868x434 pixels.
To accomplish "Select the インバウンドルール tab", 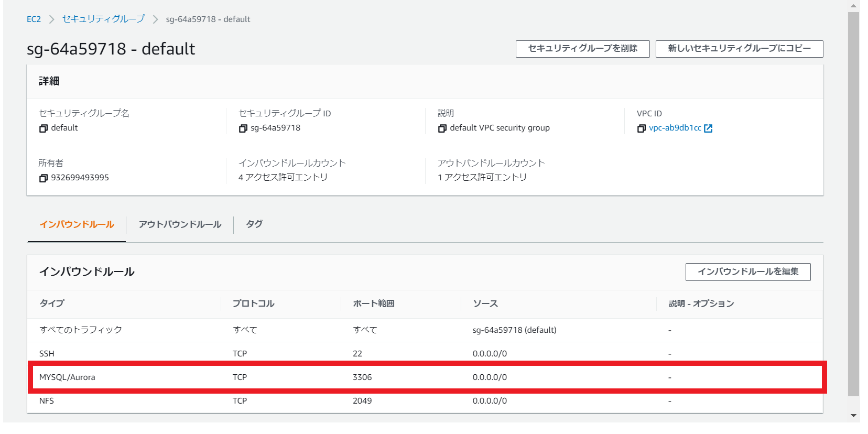I will (77, 224).
